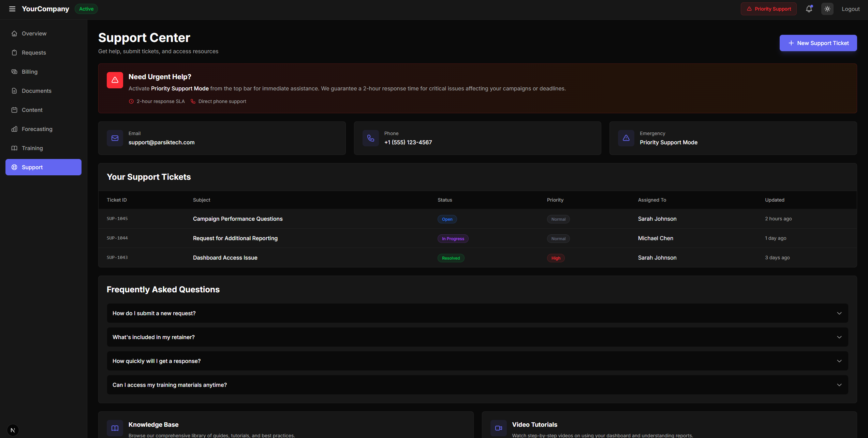
Task: Expand the training materials anytime FAQ
Action: click(x=477, y=385)
